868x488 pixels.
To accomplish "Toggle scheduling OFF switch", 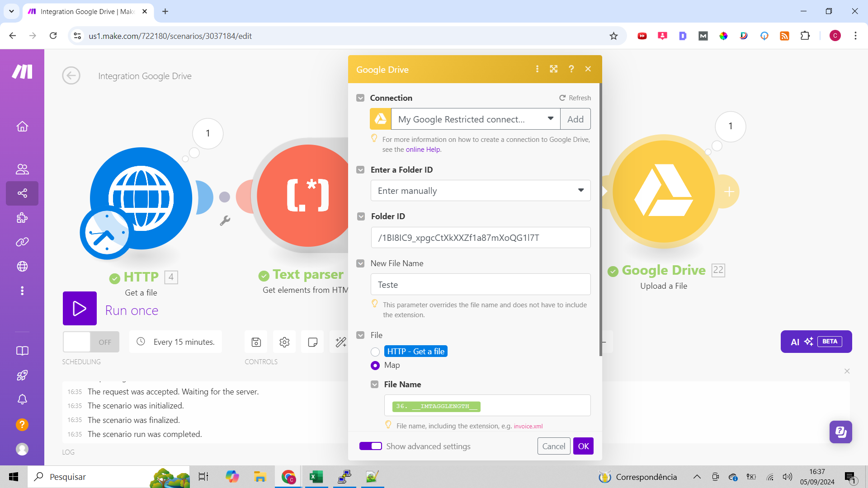I will (x=91, y=342).
